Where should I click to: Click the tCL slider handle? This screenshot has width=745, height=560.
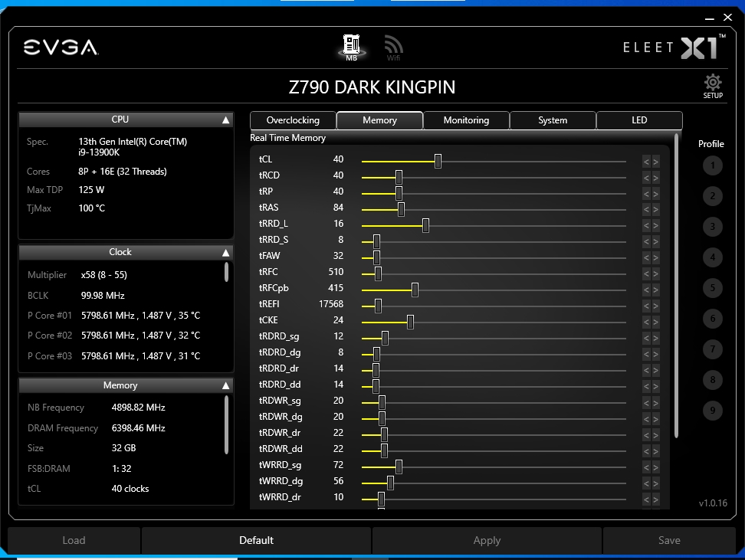coord(438,161)
